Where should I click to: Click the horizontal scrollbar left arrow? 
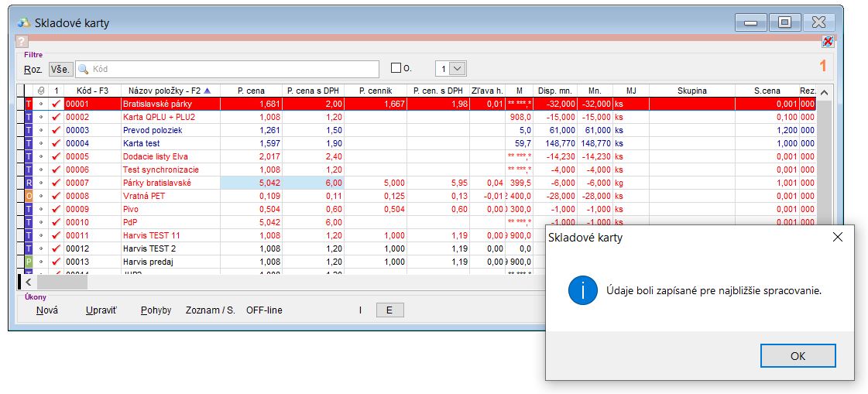pyautogui.click(x=30, y=283)
